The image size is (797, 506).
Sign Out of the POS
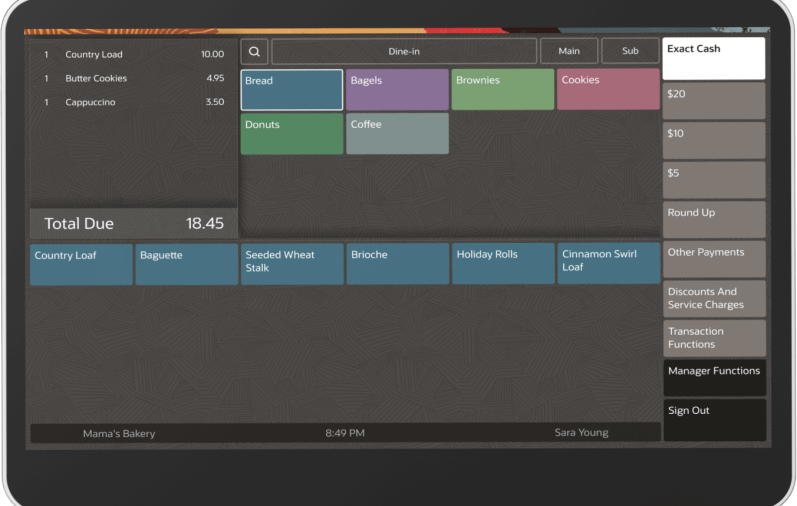coord(714,419)
